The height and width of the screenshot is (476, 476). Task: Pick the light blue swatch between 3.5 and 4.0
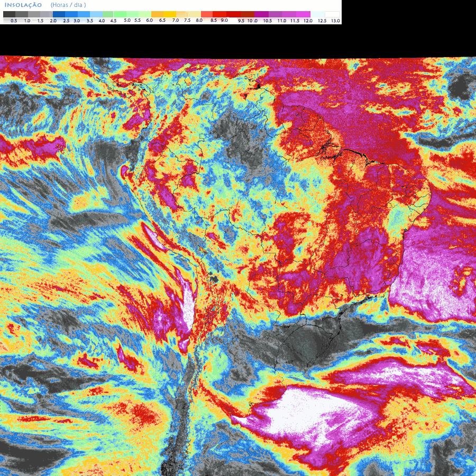pyautogui.click(x=96, y=14)
